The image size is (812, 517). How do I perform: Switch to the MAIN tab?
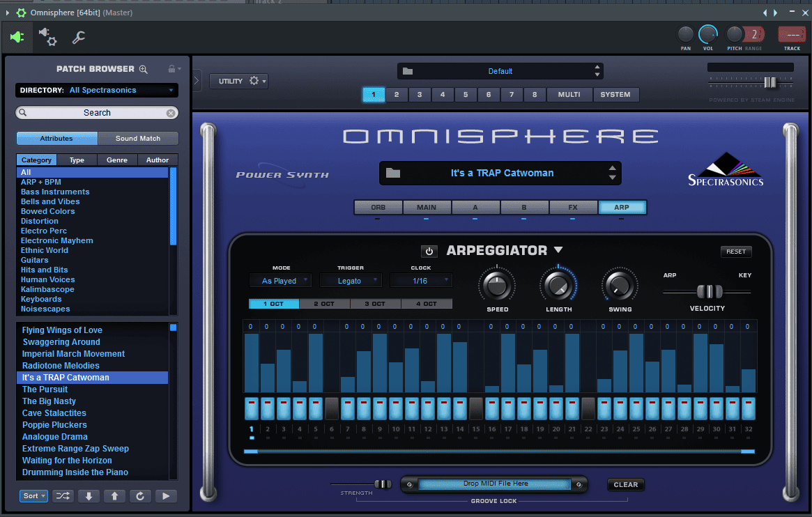tap(427, 207)
